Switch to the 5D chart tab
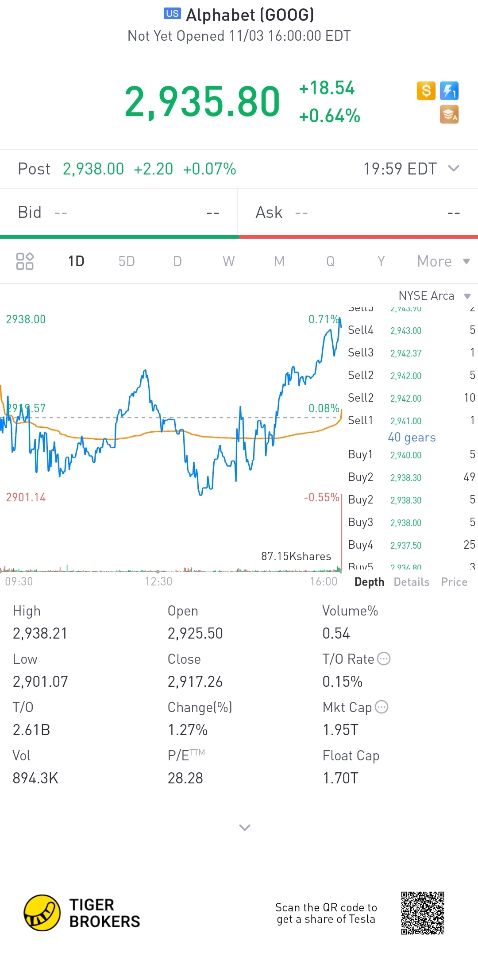The height and width of the screenshot is (980, 478). 127,261
